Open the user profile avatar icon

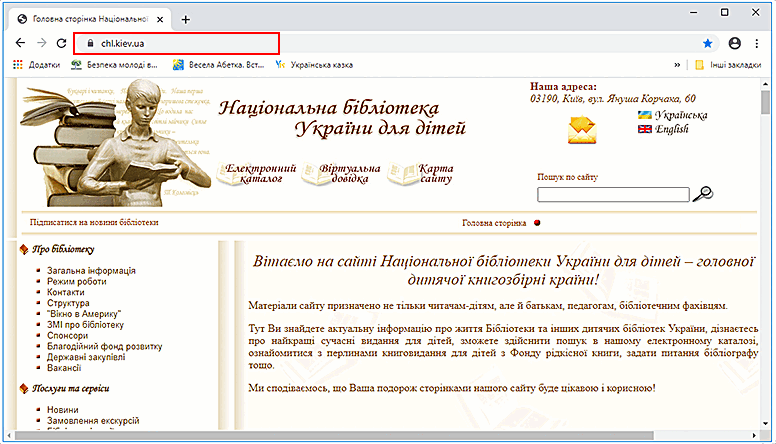click(735, 44)
